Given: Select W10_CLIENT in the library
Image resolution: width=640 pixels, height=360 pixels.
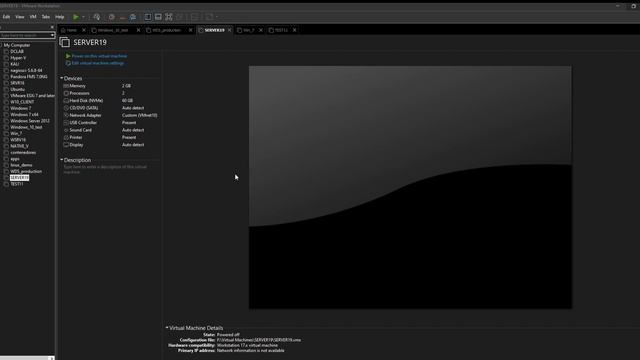Looking at the screenshot, I should pos(22,102).
